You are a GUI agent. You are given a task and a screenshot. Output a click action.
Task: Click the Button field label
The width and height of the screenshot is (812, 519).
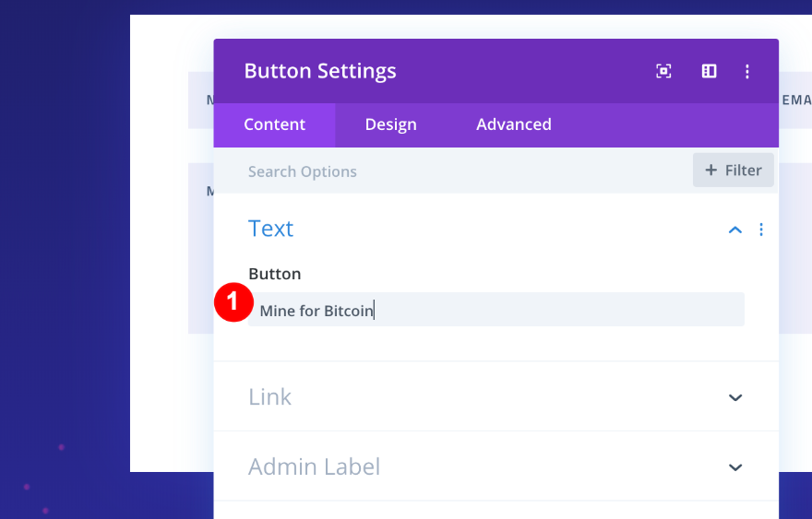coord(274,274)
